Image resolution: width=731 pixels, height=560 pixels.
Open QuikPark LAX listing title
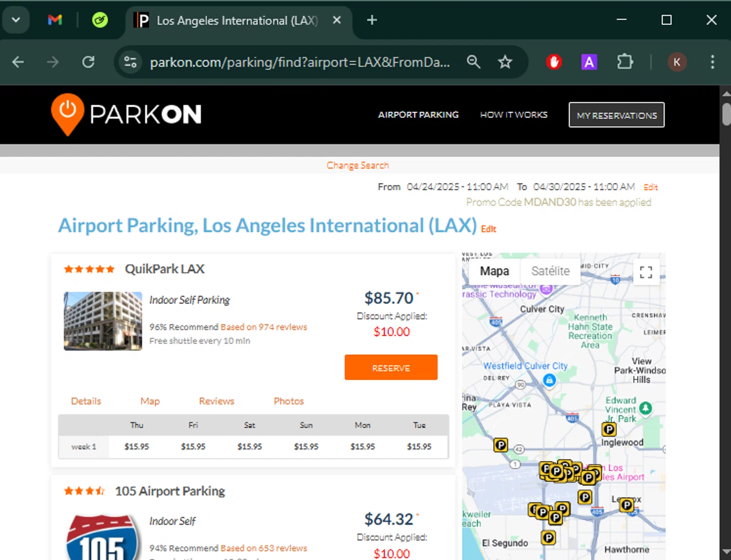click(165, 269)
